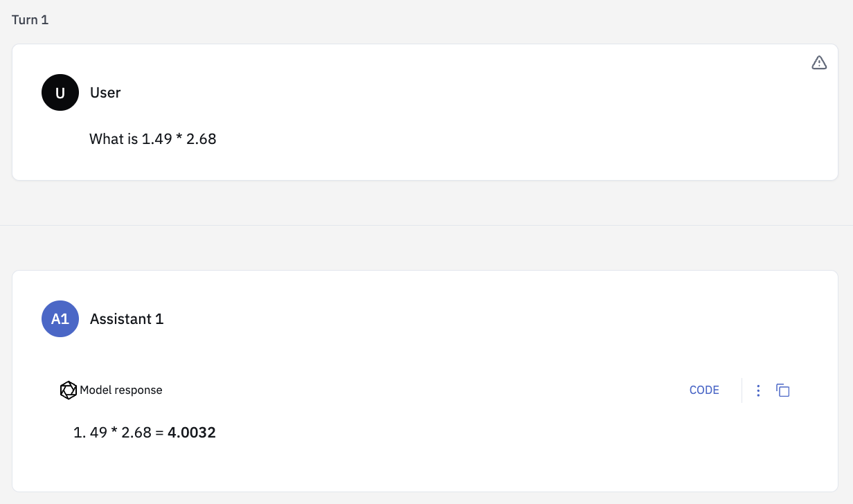Click the blue A1 assistant avatar
Screen dimensions: 853x504
(60, 318)
